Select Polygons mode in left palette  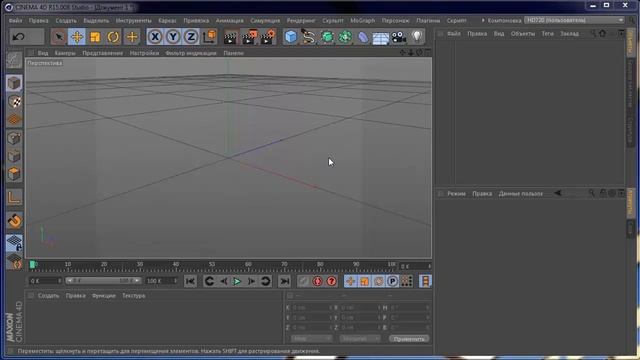(14, 174)
